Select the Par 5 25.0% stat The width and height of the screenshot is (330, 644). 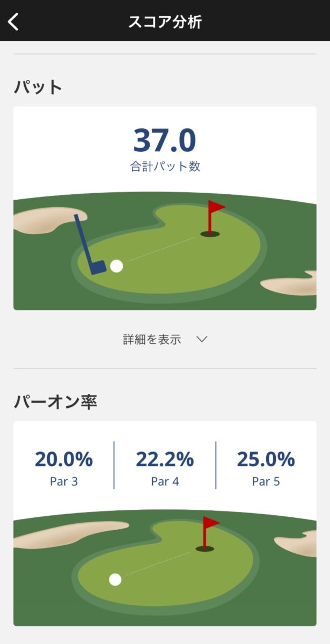coord(266,467)
